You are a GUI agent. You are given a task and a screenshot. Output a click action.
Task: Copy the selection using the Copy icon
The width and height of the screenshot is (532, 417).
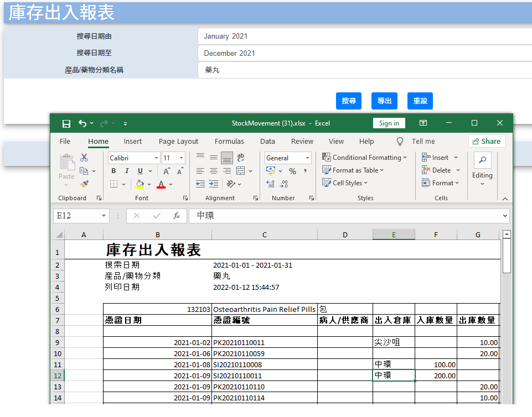pyautogui.click(x=84, y=171)
